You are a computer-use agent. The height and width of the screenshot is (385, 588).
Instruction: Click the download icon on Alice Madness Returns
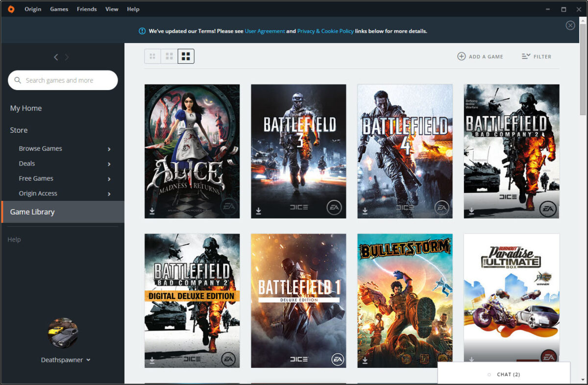[152, 211]
